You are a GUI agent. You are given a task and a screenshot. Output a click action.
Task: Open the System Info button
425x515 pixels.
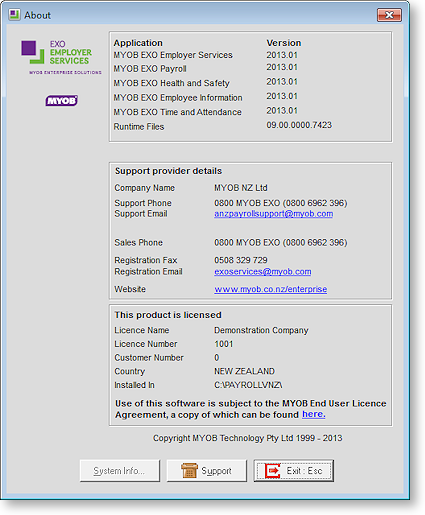pyautogui.click(x=120, y=470)
